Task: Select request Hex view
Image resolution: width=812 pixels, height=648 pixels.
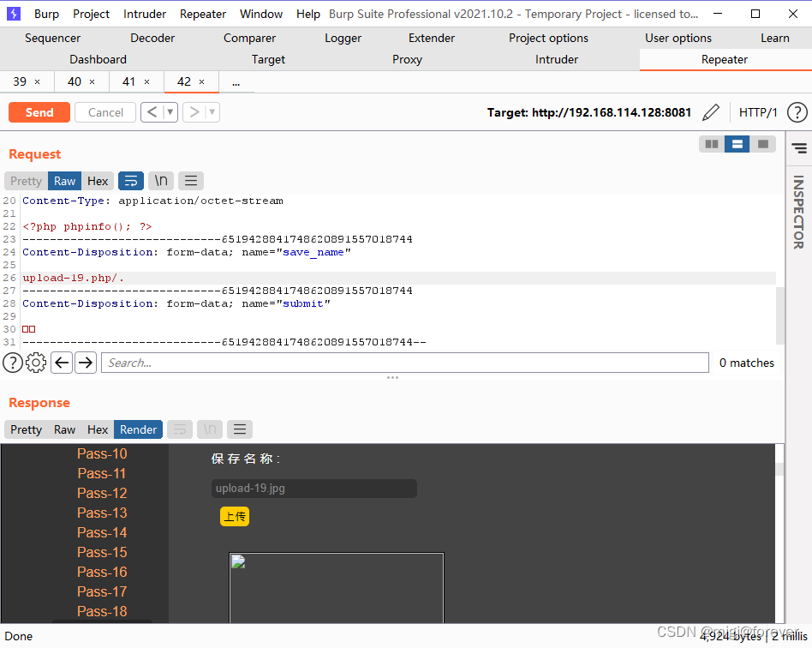Action: 98,181
